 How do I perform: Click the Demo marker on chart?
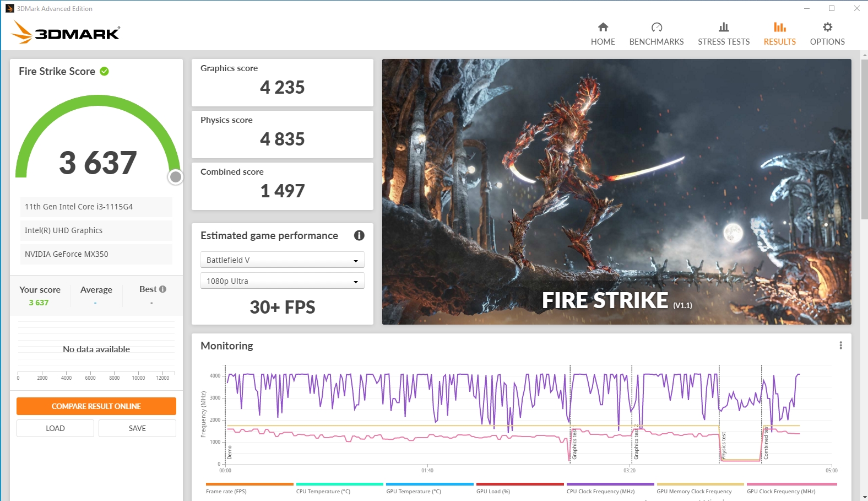pyautogui.click(x=230, y=452)
